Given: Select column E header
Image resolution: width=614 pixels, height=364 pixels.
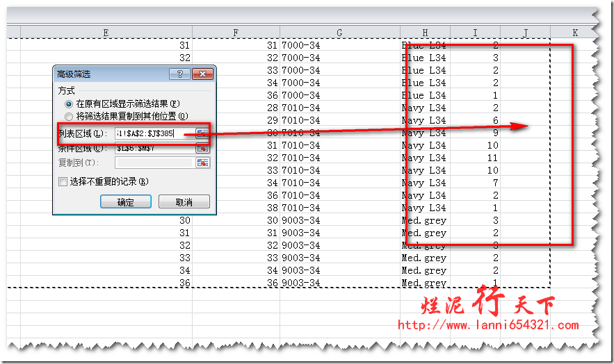Looking at the screenshot, I should [106, 33].
